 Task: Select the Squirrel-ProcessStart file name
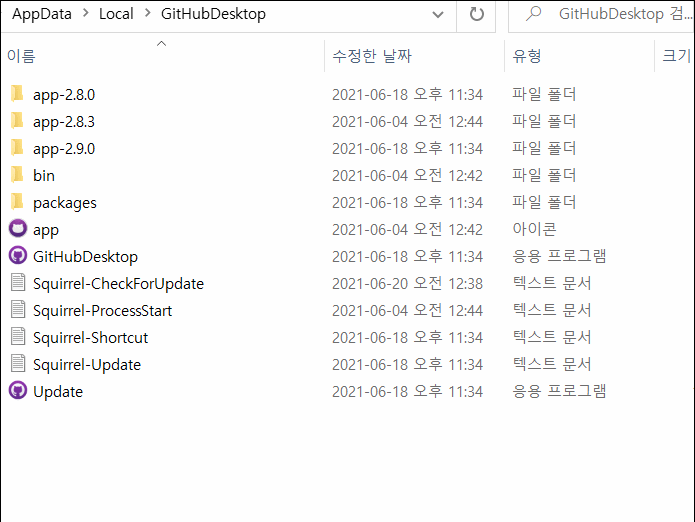(x=102, y=311)
